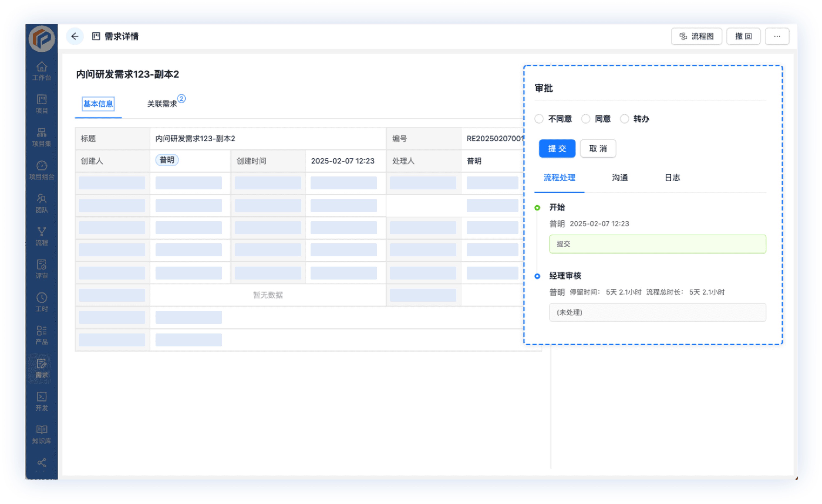Switch to the 基本信息 tab
The width and height of the screenshot is (822, 504).
coord(98,104)
